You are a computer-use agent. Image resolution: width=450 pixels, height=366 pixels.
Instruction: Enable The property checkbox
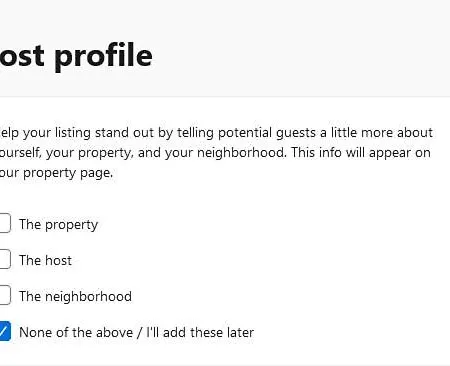(5, 223)
